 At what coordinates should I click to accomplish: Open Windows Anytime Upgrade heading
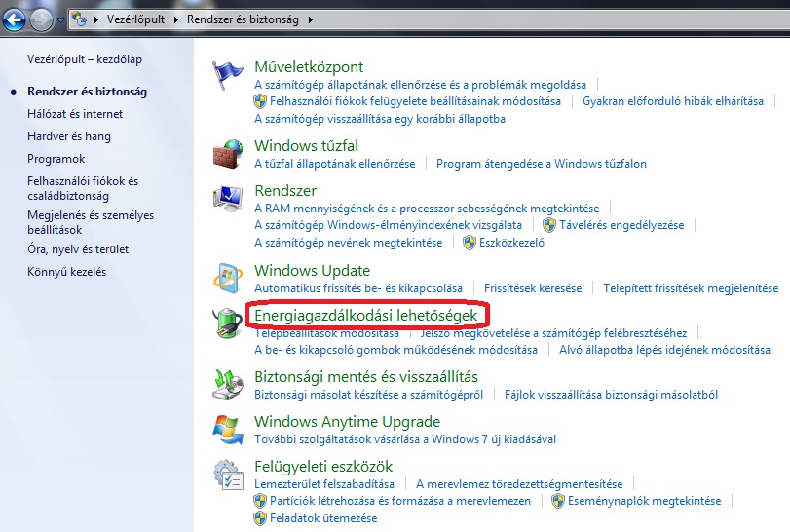(348, 422)
